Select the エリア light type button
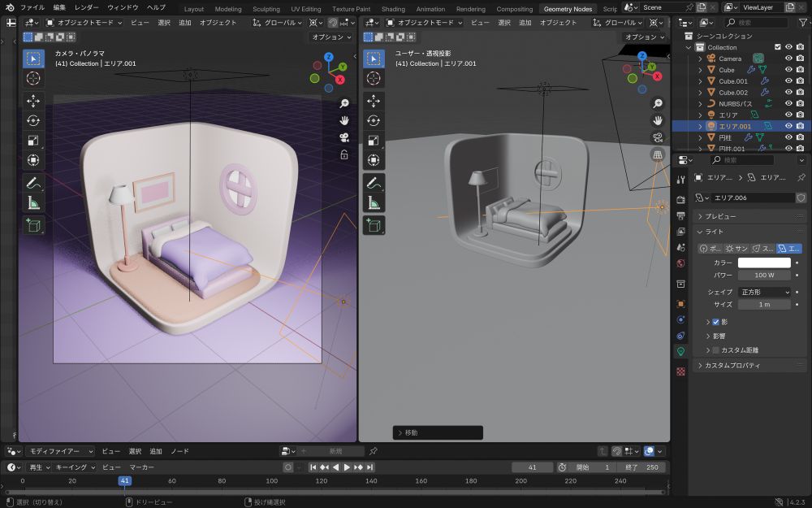812x508 pixels. point(788,249)
